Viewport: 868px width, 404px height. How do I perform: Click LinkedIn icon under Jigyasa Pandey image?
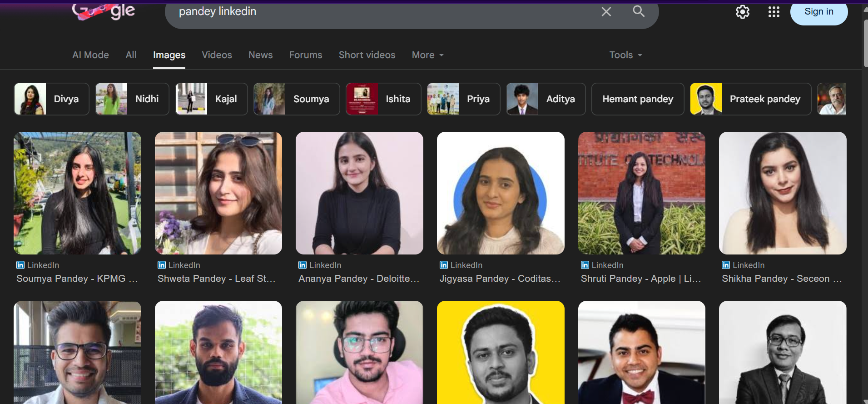[444, 265]
